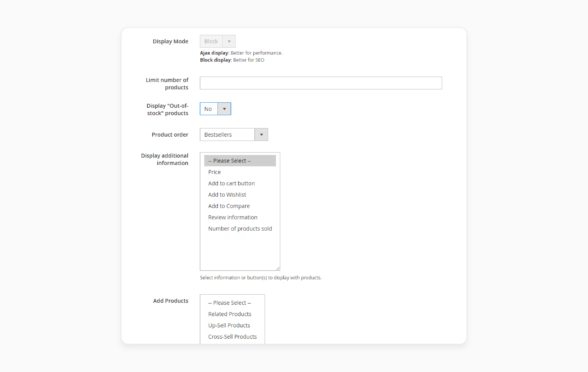The height and width of the screenshot is (372, 588).
Task: Select Up-Sell Products in Add Products list
Action: click(232, 325)
